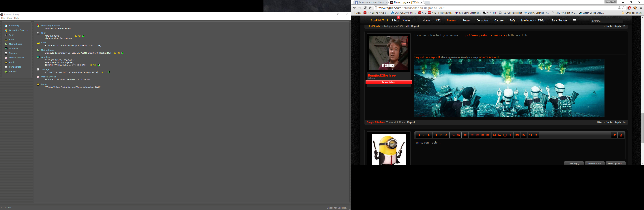Screen dimensions: 644x210
Task: Switch to Petawawa and Area Game browser tab
Action: (x=371, y=2)
